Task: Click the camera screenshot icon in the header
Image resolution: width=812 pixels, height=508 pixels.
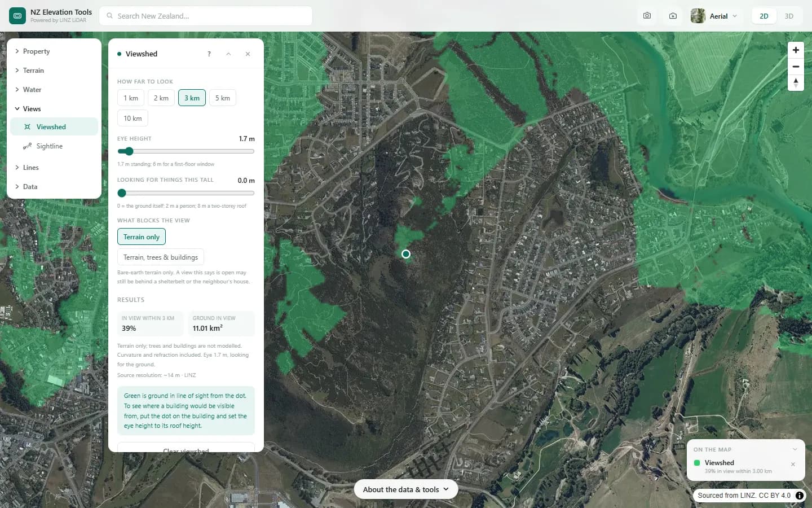Action: (x=647, y=16)
